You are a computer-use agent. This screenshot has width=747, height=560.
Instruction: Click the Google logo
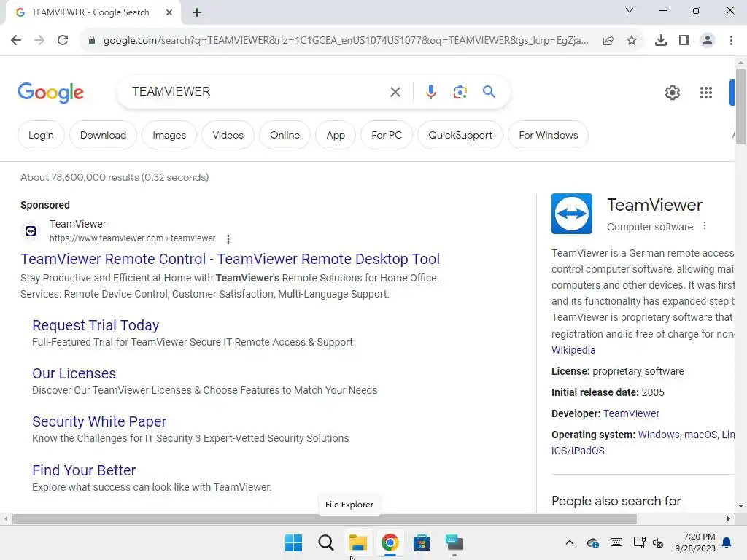50,93
